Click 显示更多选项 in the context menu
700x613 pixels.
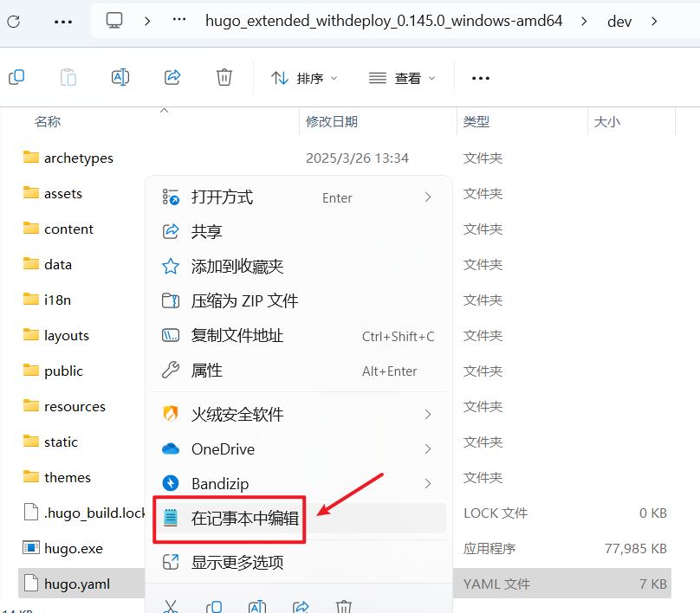click(x=237, y=563)
